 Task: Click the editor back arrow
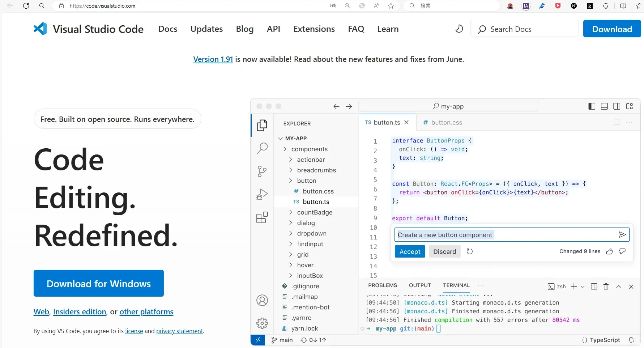(336, 106)
